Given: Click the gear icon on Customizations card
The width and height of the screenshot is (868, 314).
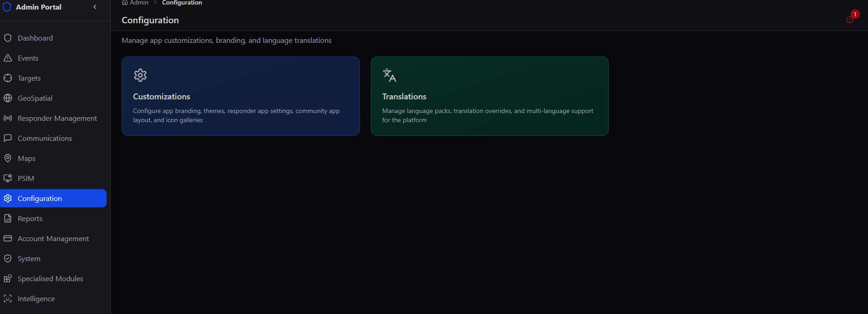Looking at the screenshot, I should 140,75.
